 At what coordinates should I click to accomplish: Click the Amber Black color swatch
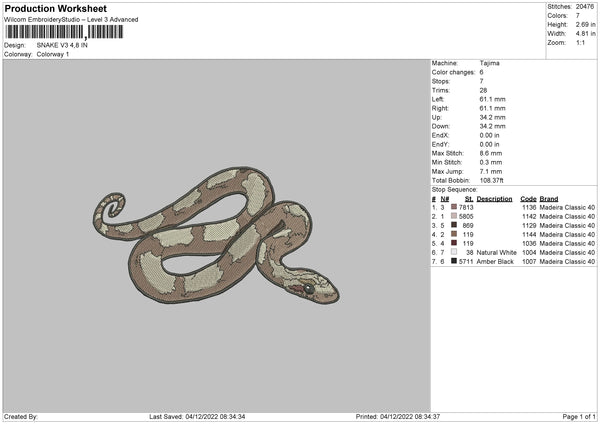click(x=454, y=261)
